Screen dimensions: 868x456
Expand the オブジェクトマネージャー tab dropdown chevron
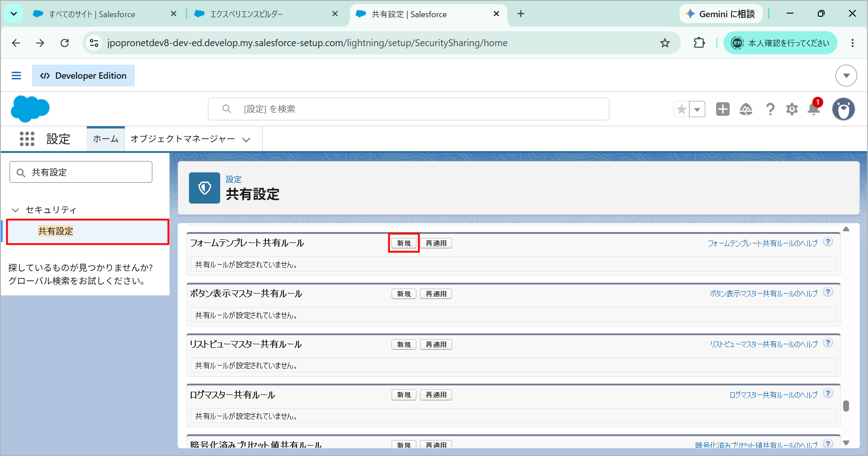246,140
